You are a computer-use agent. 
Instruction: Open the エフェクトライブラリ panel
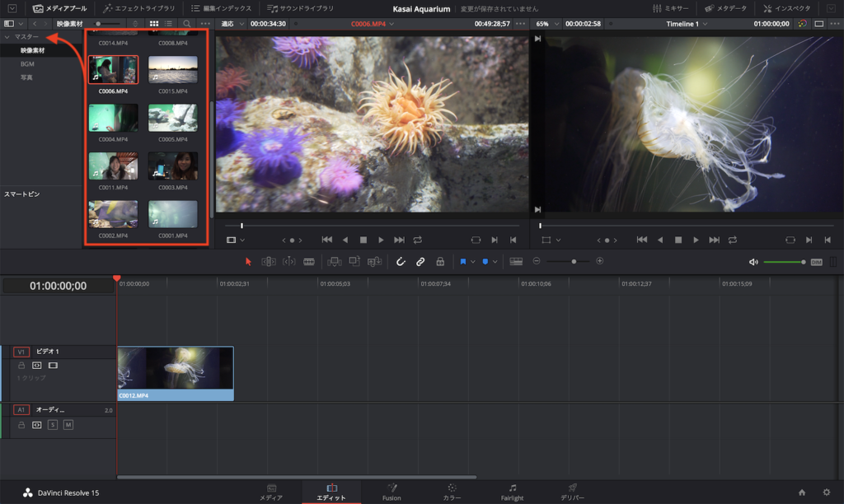pos(138,8)
